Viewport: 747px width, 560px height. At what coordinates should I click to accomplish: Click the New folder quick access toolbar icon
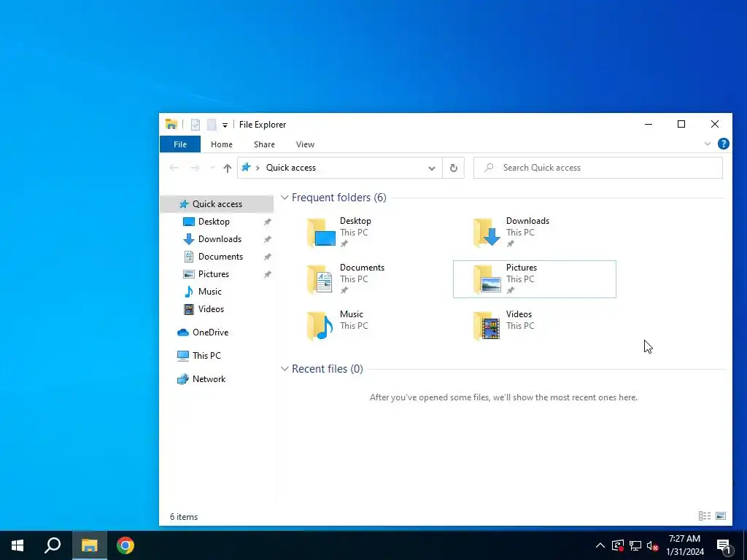coord(212,125)
